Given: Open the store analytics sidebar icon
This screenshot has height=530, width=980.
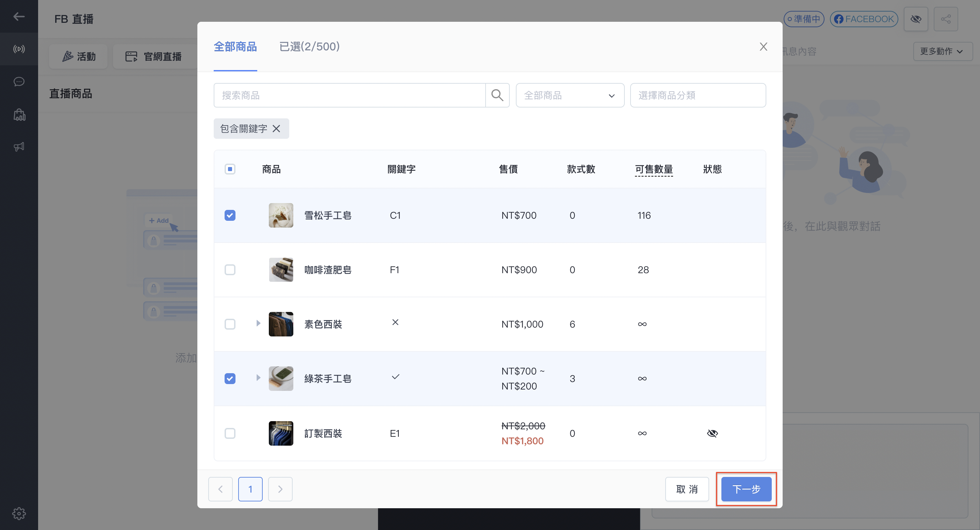Looking at the screenshot, I should (19, 114).
